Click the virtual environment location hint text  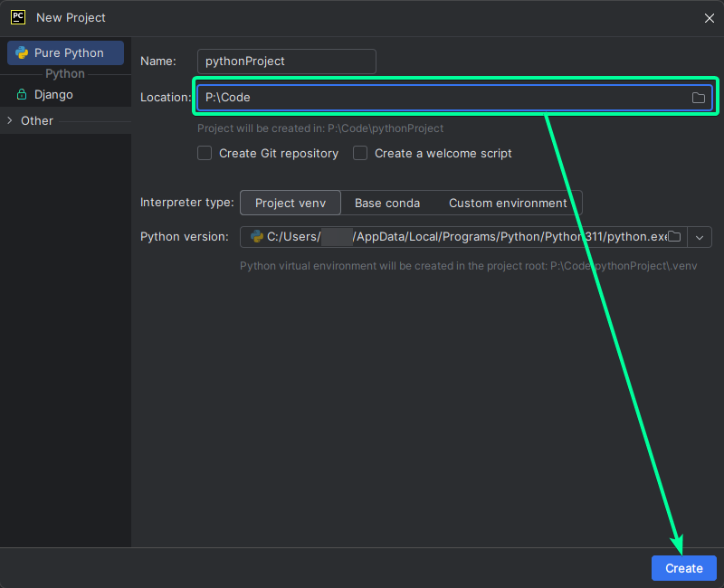(x=468, y=266)
